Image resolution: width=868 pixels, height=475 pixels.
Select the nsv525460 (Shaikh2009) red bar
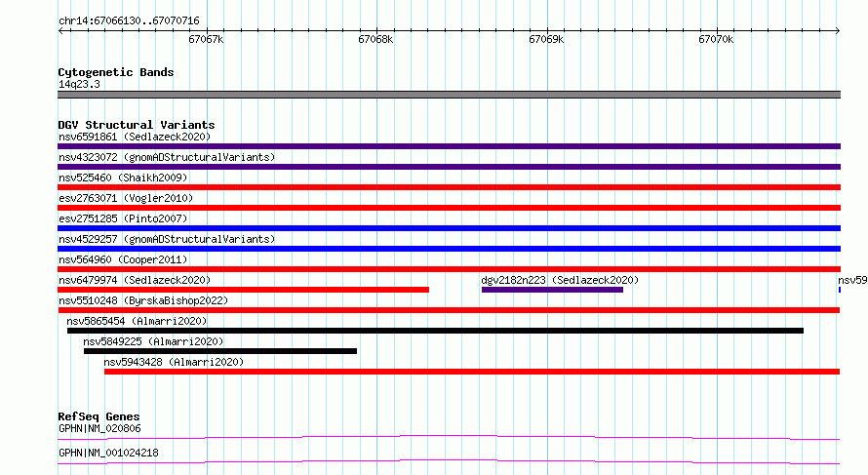(449, 187)
